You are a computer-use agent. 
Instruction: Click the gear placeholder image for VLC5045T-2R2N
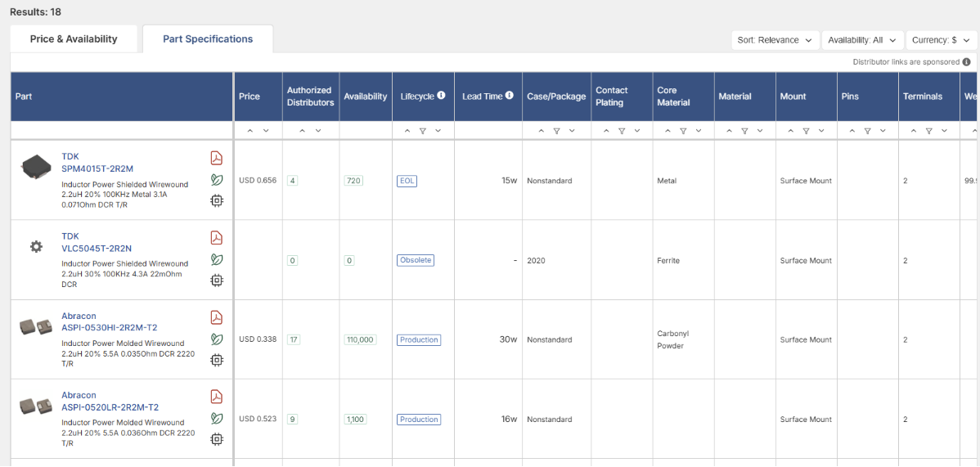pos(36,246)
